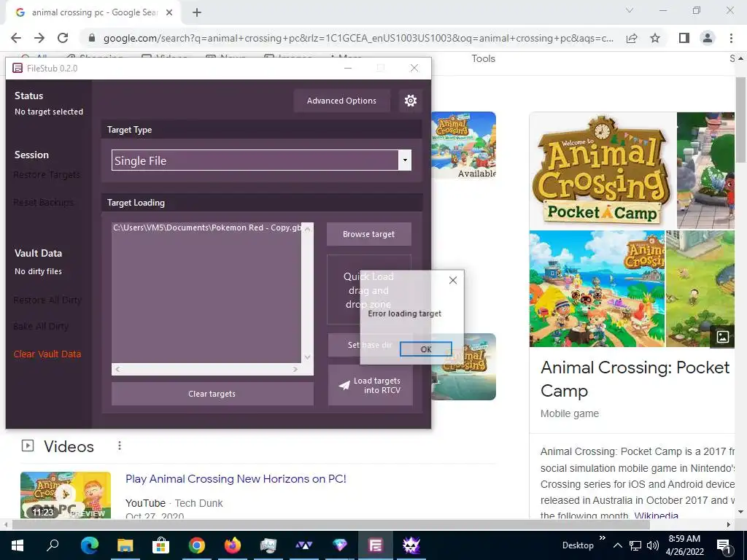This screenshot has width=747, height=560.
Task: Click Browse target button
Action: click(368, 234)
